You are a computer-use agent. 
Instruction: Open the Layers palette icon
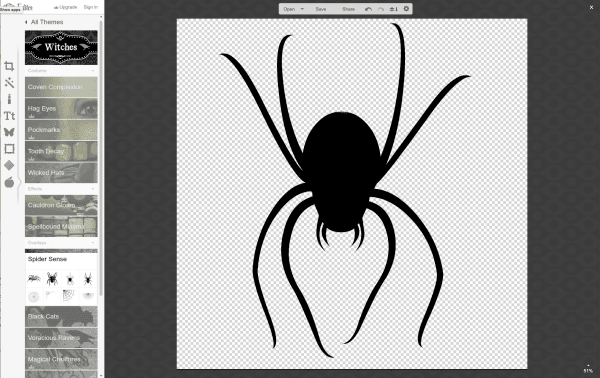pos(393,9)
